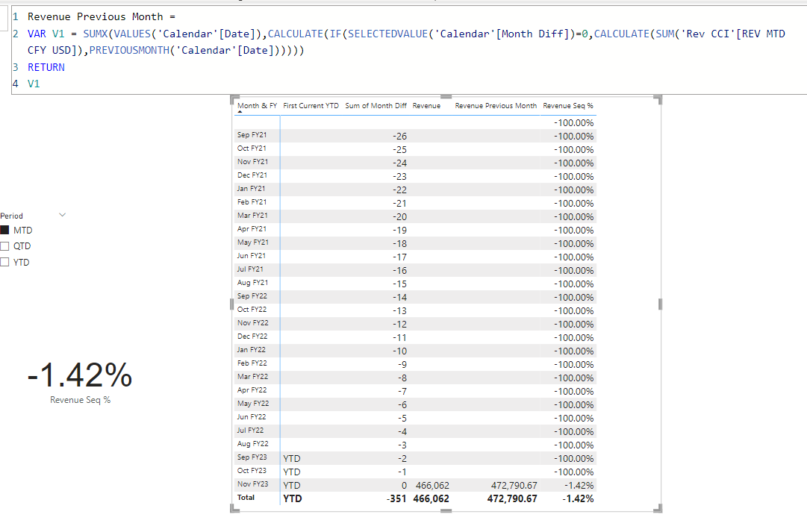807x532 pixels.
Task: Select the Jun FY21 row label
Action: coord(251,255)
